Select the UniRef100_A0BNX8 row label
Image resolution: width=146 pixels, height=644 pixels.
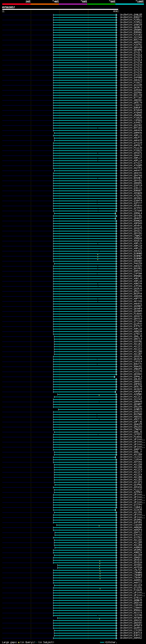pos(131,548)
